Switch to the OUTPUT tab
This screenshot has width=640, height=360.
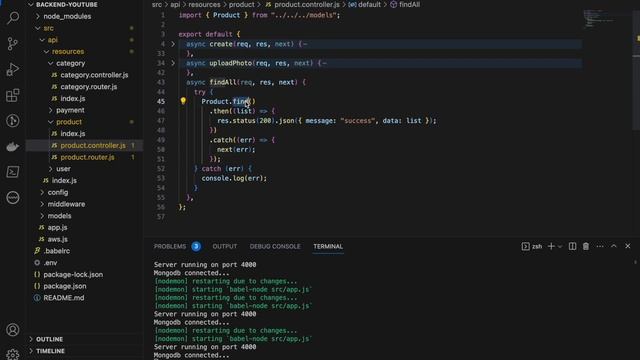coord(224,247)
